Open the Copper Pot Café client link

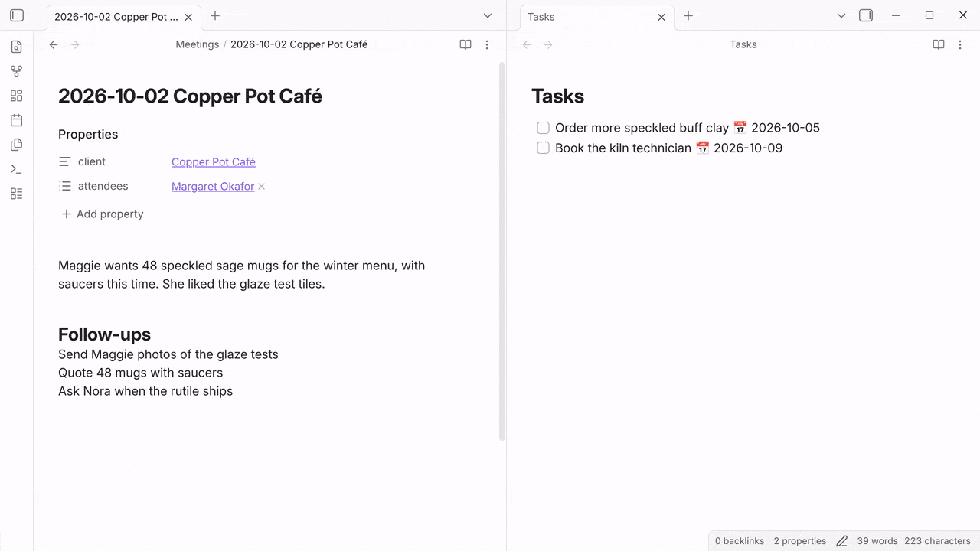214,161
